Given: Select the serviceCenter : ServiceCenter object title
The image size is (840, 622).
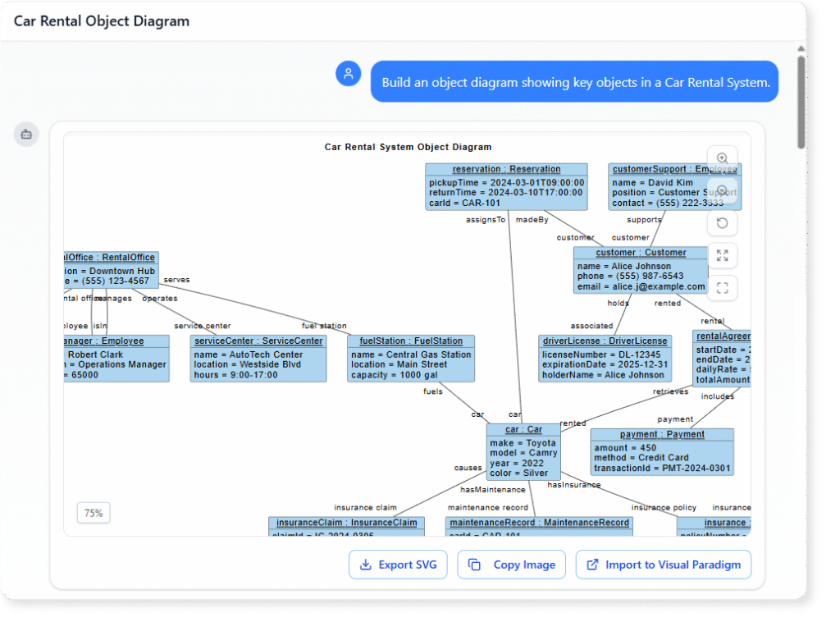Looking at the screenshot, I should coord(258,341).
